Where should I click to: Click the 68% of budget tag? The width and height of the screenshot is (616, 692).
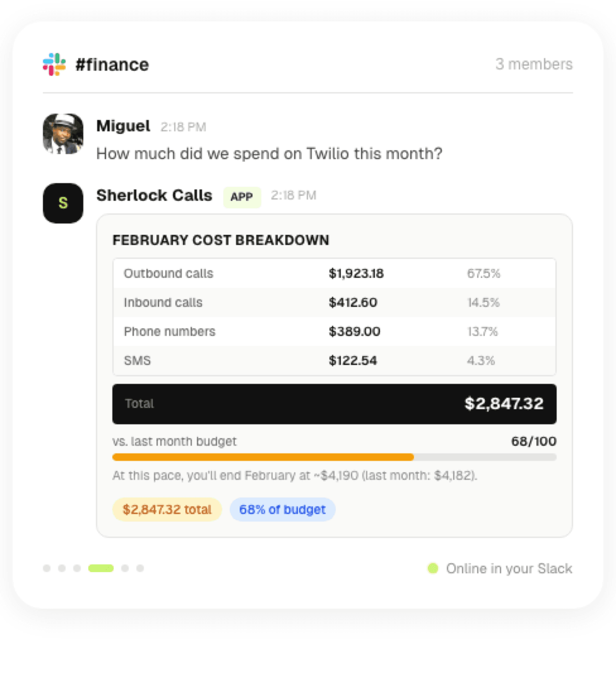click(x=282, y=510)
